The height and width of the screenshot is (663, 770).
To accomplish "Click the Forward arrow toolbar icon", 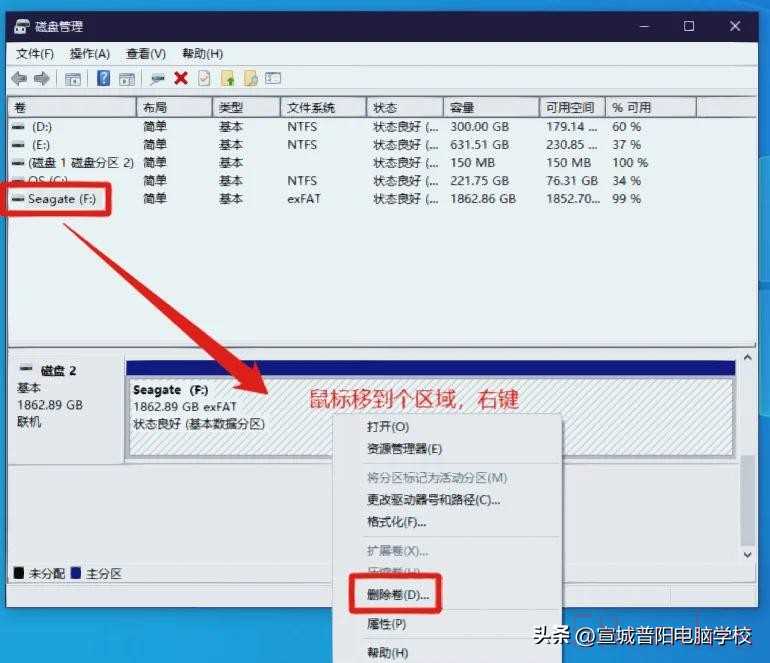I will 42,79.
